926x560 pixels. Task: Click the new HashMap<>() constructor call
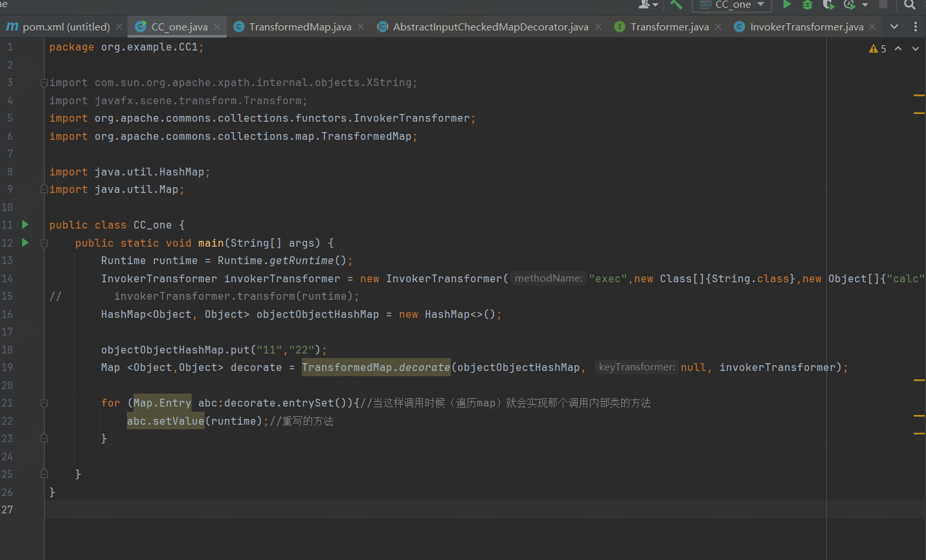pos(447,314)
